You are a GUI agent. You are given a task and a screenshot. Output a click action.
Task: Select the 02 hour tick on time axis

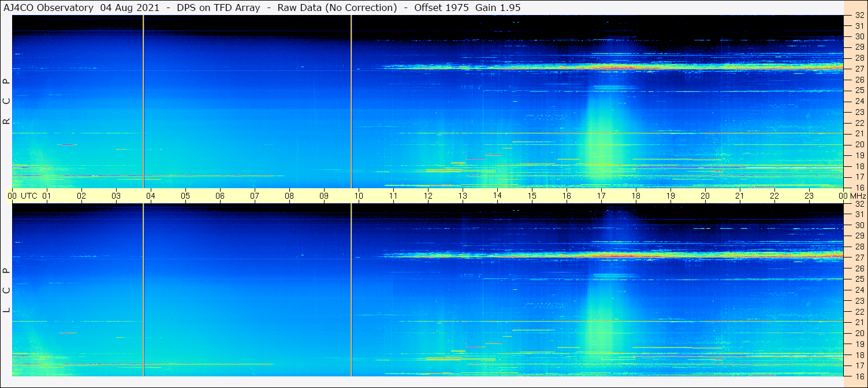(x=81, y=196)
